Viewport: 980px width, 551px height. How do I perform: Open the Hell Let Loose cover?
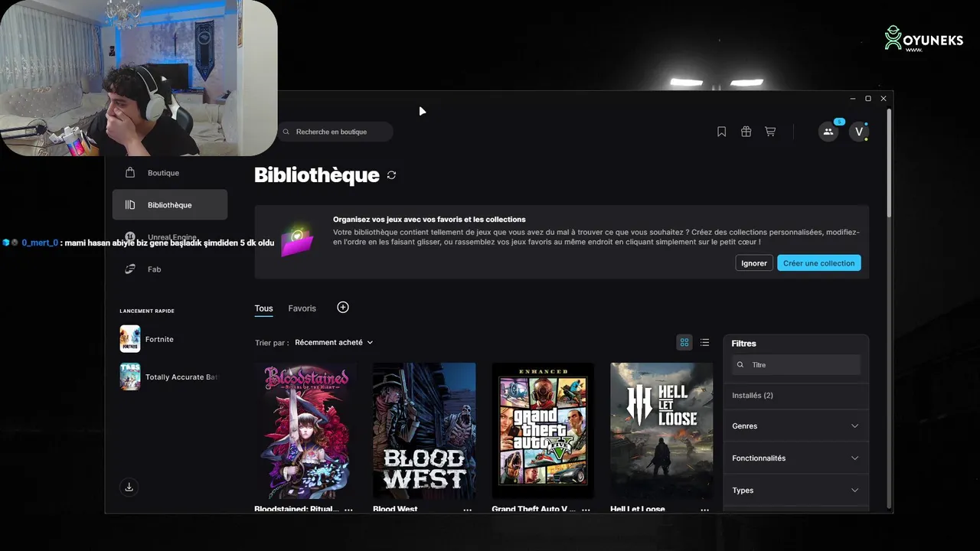661,431
